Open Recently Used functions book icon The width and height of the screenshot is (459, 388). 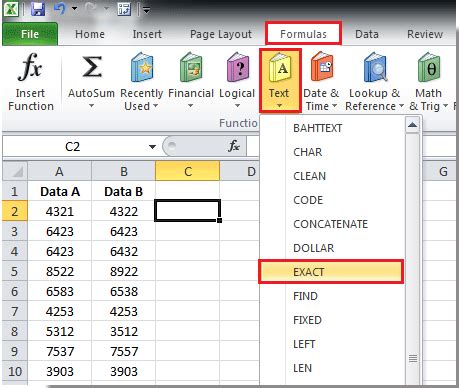tap(142, 68)
